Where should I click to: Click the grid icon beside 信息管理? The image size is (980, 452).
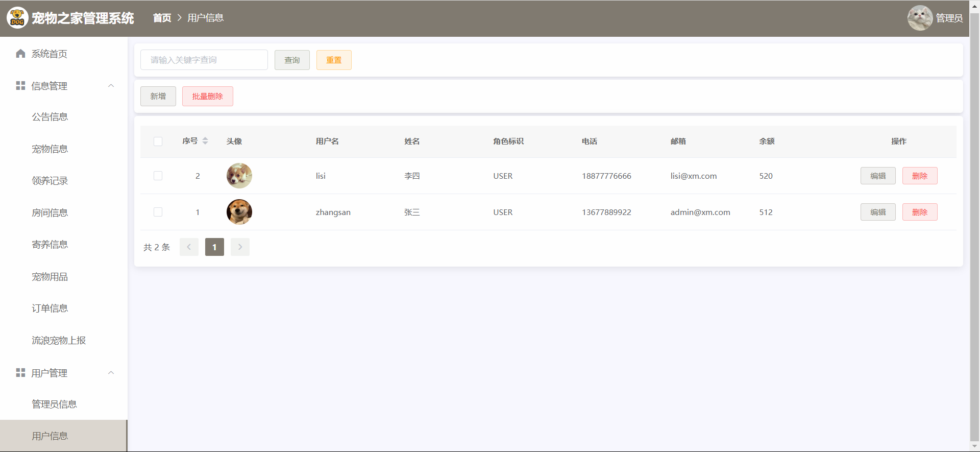point(20,86)
